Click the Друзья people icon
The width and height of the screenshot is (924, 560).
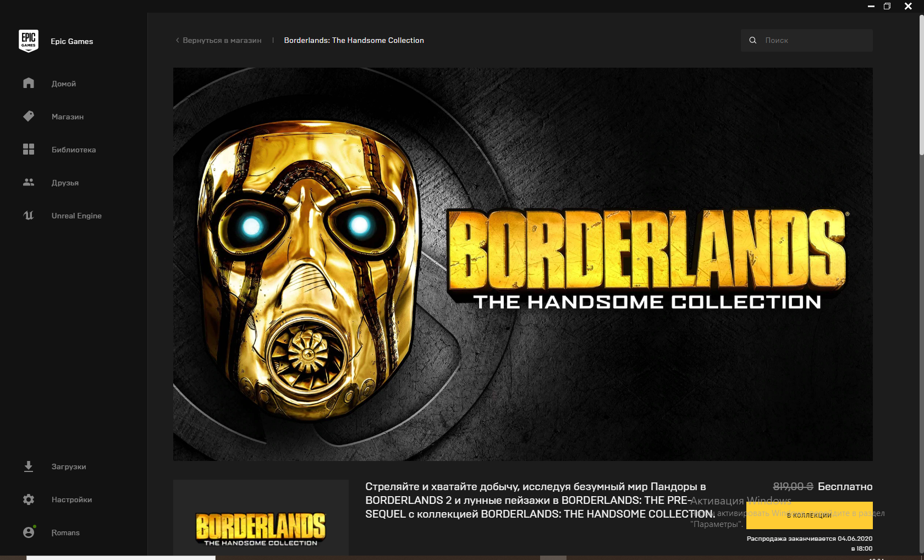point(29,182)
